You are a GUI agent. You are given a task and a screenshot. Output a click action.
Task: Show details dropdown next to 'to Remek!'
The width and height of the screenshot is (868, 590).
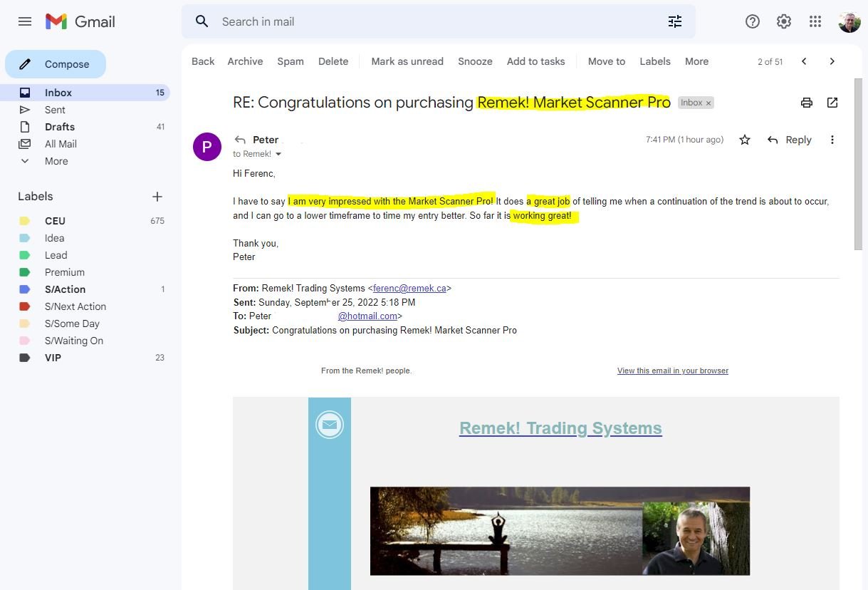point(278,154)
